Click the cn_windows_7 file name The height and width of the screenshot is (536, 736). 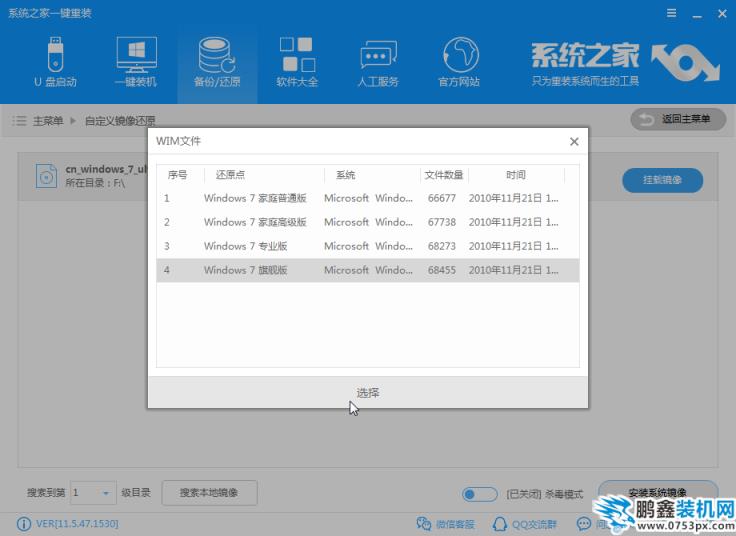[107, 169]
